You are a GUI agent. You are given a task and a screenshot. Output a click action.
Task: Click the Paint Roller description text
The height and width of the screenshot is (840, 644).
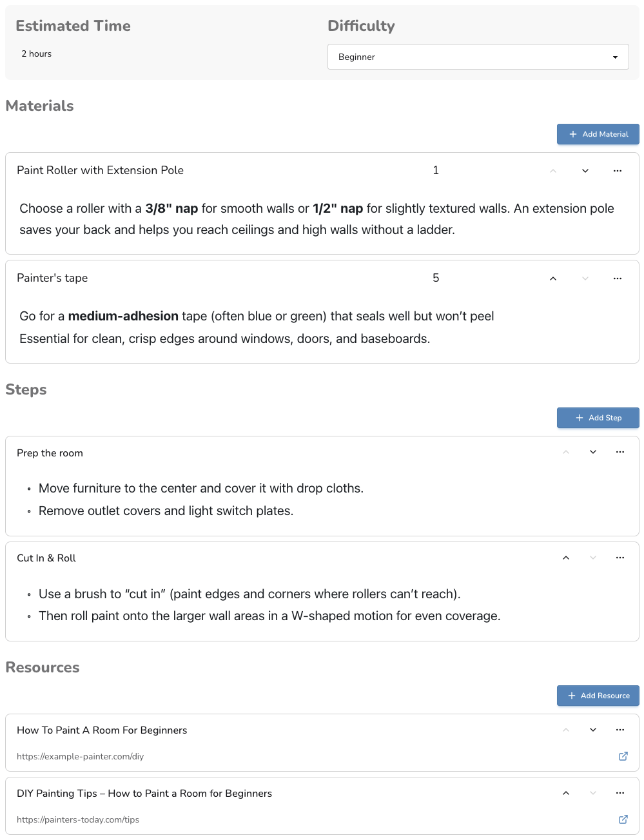(317, 219)
